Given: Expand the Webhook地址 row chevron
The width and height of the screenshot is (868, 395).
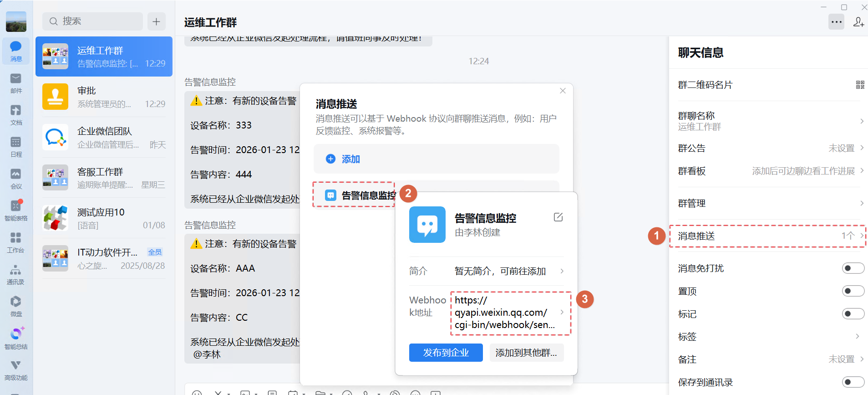Looking at the screenshot, I should pyautogui.click(x=562, y=312).
